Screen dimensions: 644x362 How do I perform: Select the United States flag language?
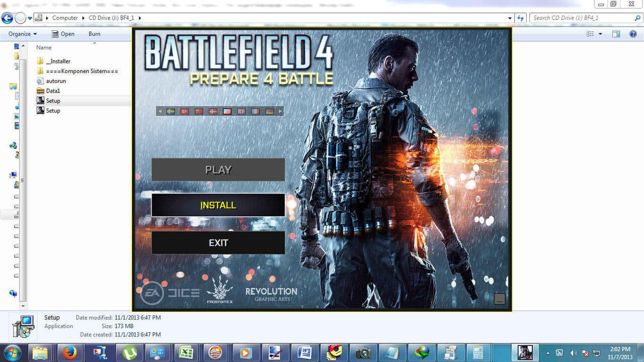pos(227,111)
